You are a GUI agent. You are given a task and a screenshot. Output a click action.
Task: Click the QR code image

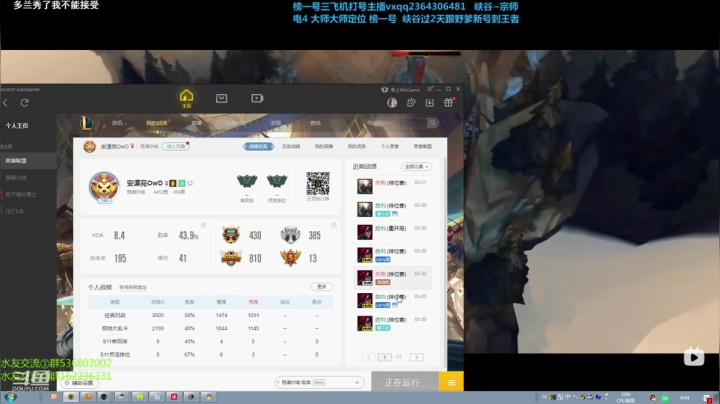click(x=318, y=184)
